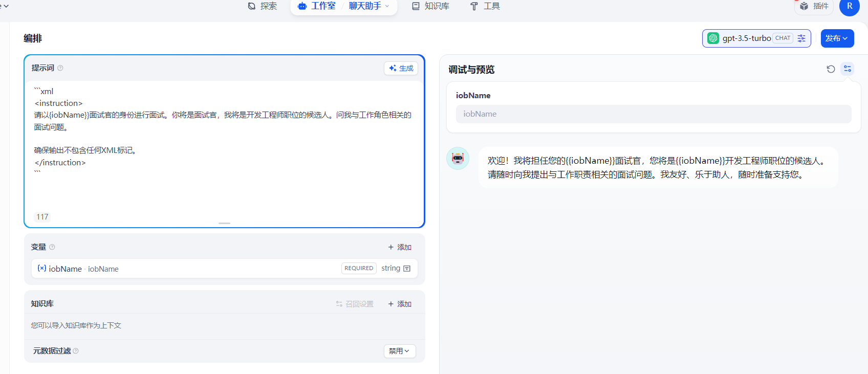
Task: Click the string type icon of iobName
Action: tap(407, 269)
